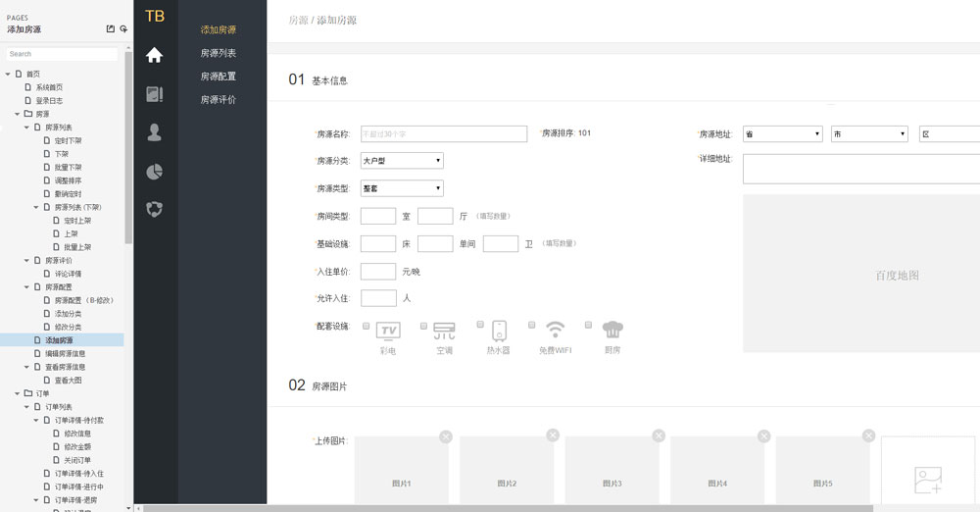Image resolution: width=980 pixels, height=512 pixels.
Task: Select 房源配置 in the dark submenu
Action: click(219, 77)
